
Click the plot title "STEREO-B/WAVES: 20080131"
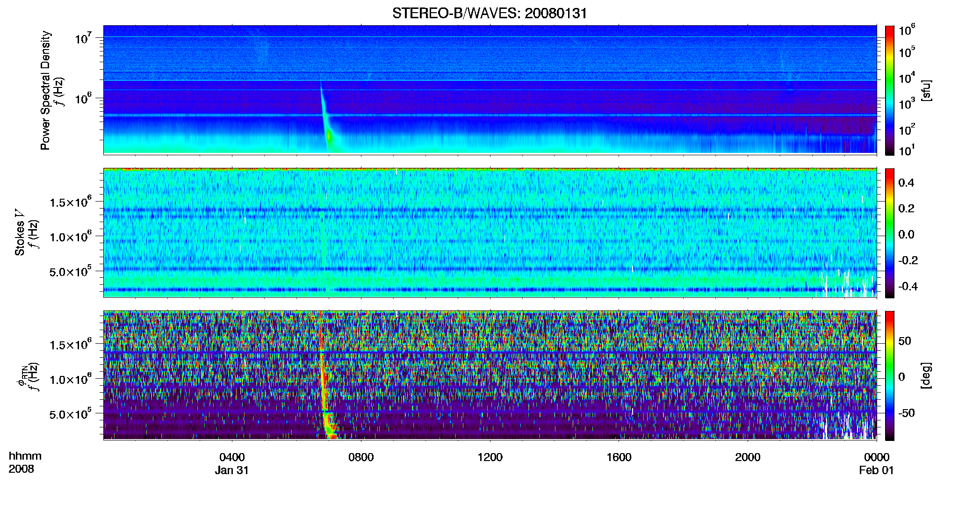(x=490, y=13)
